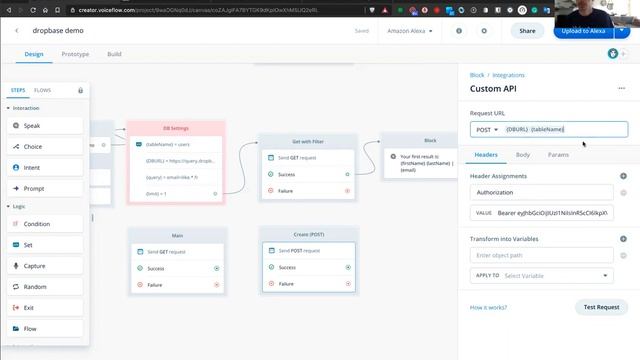Select the Capture step

coord(45,266)
